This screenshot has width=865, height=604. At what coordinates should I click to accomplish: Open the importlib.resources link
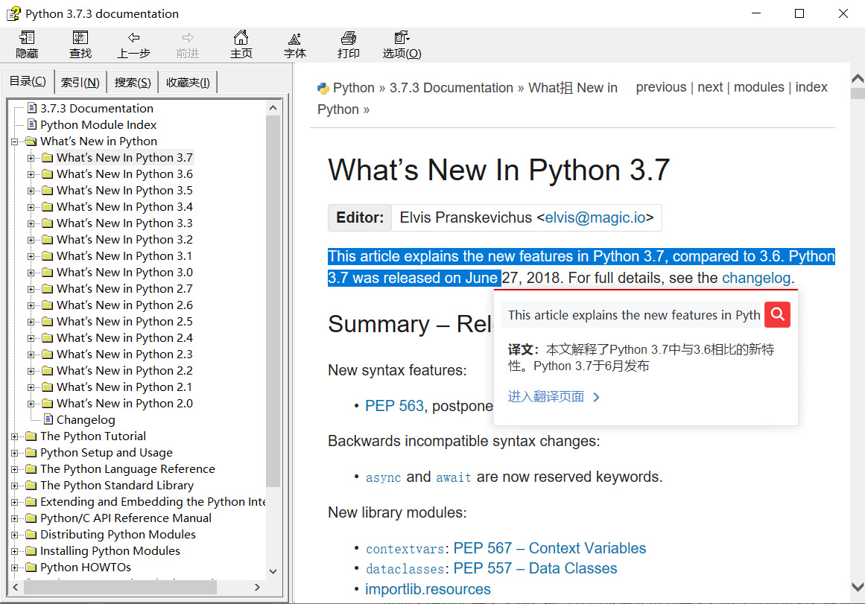pos(428,589)
